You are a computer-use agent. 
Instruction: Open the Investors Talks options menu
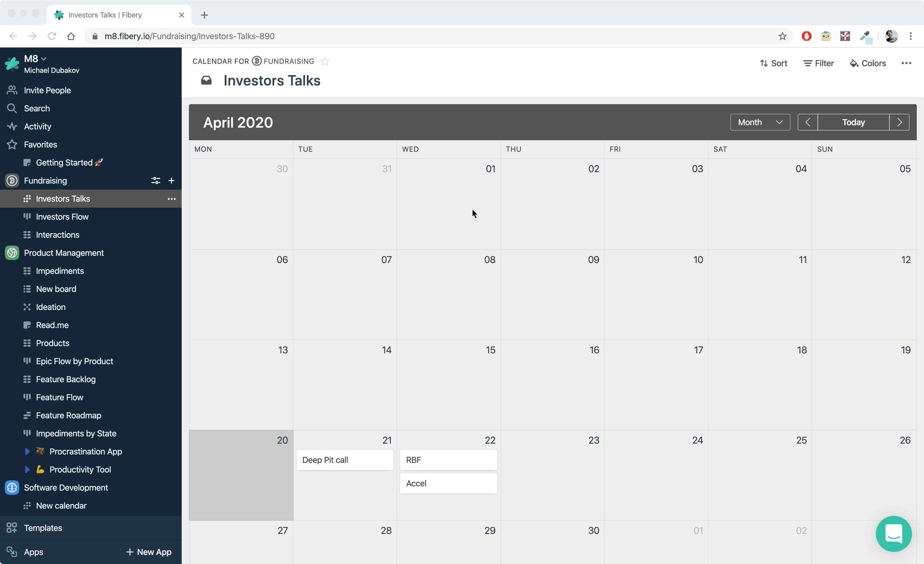(172, 199)
